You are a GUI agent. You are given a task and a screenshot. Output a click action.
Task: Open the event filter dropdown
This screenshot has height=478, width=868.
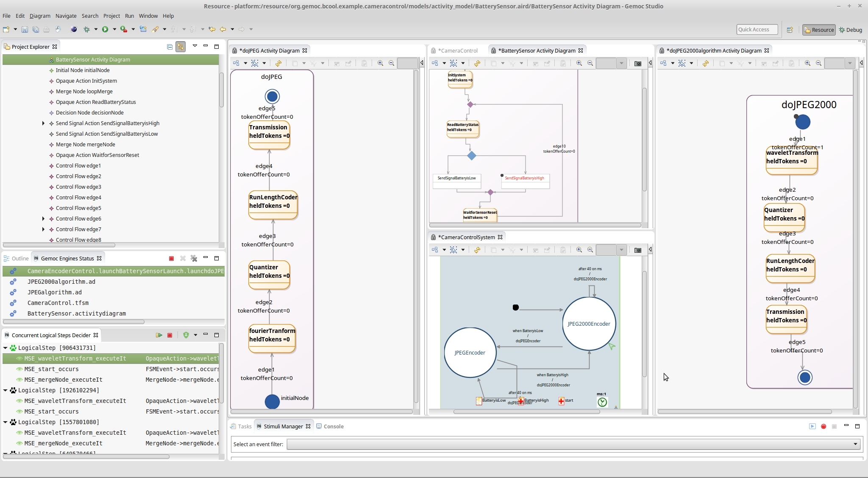(x=855, y=444)
